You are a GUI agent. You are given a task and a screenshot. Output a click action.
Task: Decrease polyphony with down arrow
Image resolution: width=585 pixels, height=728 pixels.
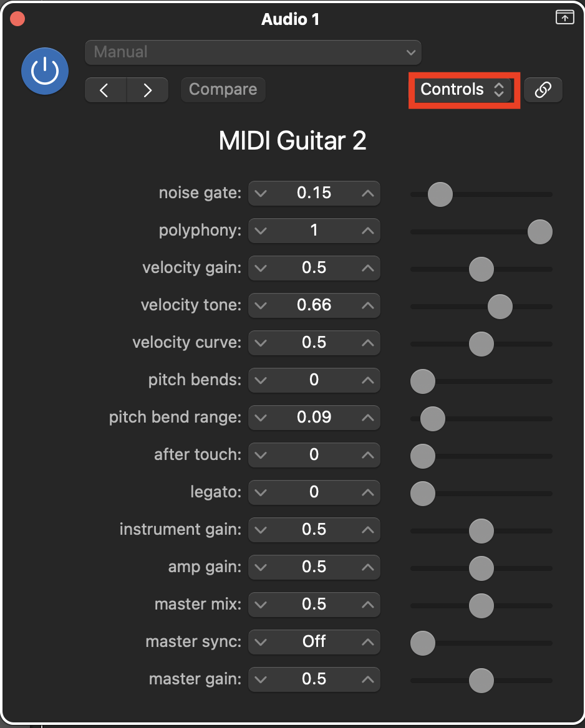tap(261, 231)
